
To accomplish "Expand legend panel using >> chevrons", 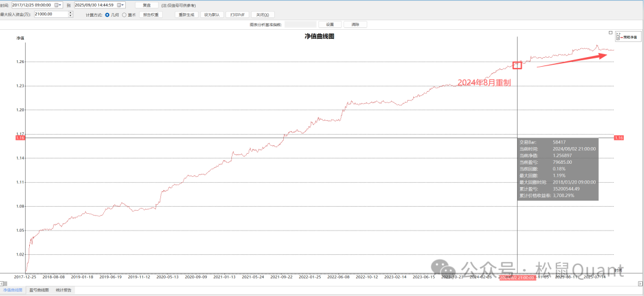I will coord(618,33).
